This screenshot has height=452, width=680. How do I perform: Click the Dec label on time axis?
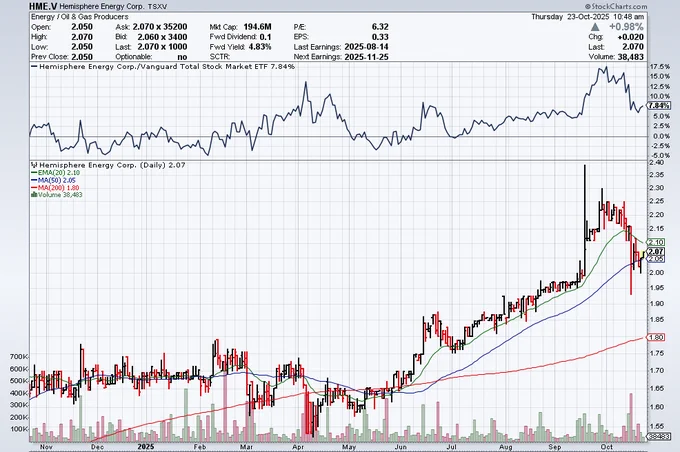pyautogui.click(x=97, y=447)
